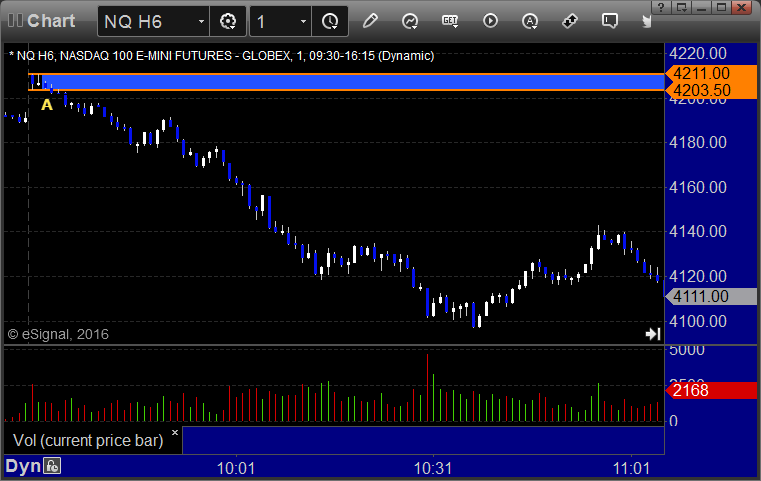Expand the interval 1 dropdown arrow
The image size is (761, 481).
303,21
